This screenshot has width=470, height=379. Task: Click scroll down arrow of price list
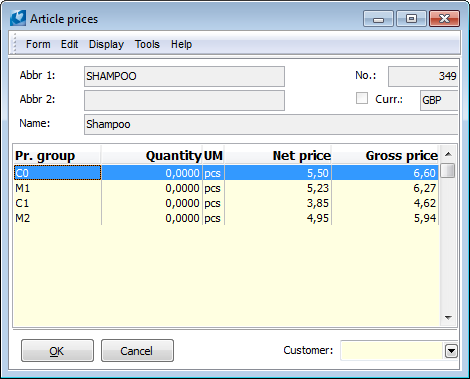[x=448, y=317]
